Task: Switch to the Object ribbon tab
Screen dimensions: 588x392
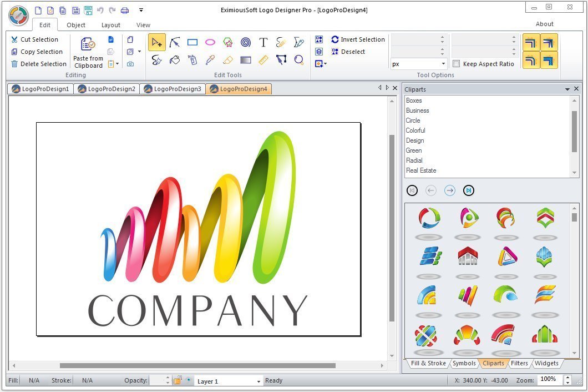Action: click(x=76, y=25)
